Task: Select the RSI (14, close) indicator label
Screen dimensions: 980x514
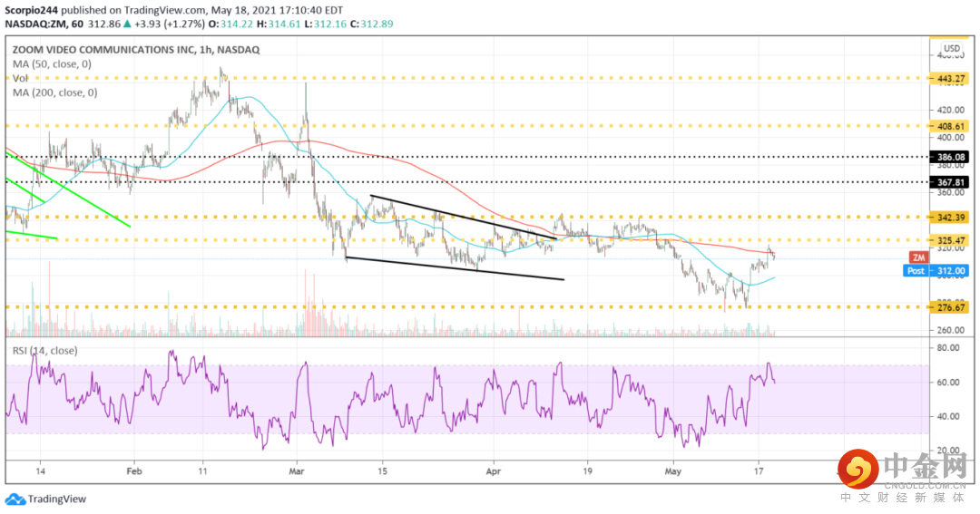Action: tap(45, 350)
